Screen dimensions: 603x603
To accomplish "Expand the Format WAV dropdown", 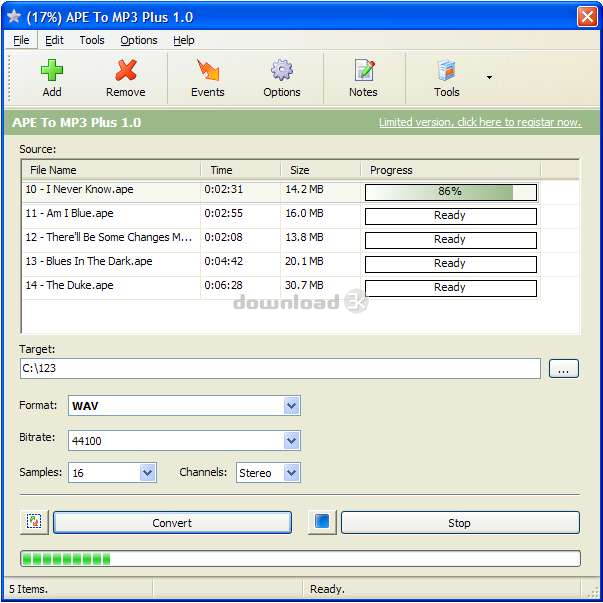I will coord(291,405).
